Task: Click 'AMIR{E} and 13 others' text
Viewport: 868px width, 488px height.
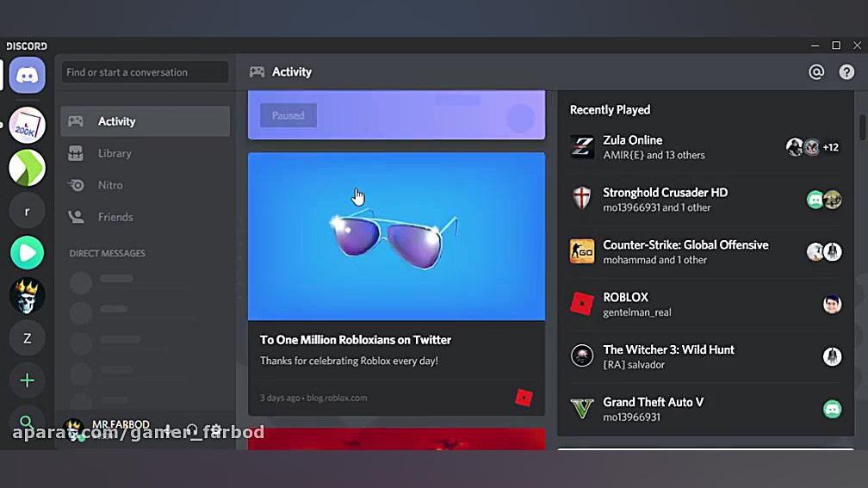Action: pos(654,155)
